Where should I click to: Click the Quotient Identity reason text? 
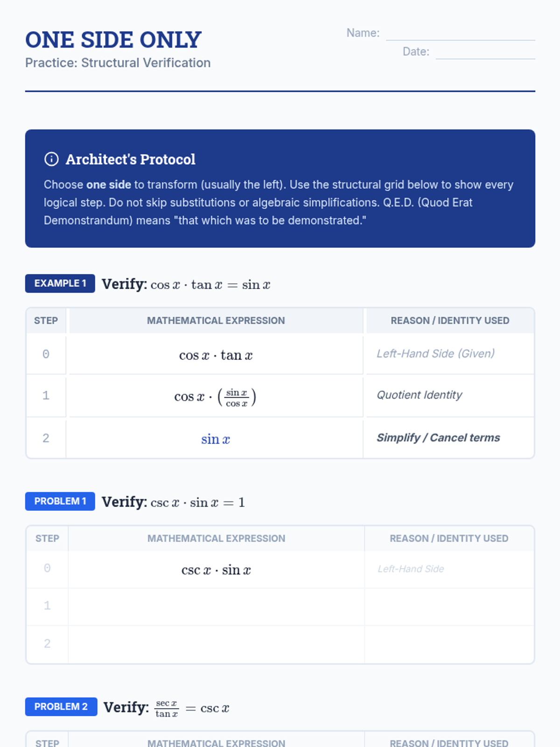[419, 395]
